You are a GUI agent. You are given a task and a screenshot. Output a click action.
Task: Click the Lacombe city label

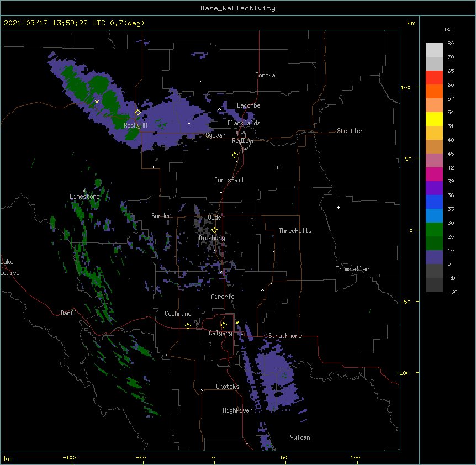[248, 105]
